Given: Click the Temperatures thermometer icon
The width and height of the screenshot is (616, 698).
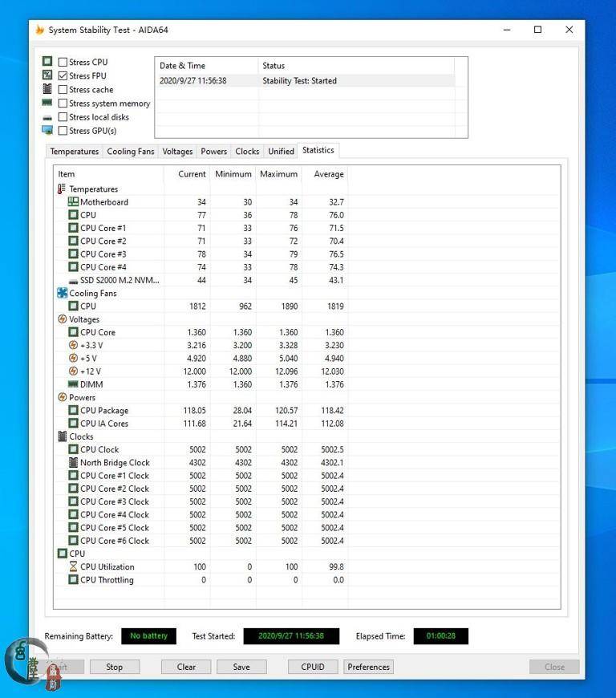Looking at the screenshot, I should [x=62, y=189].
